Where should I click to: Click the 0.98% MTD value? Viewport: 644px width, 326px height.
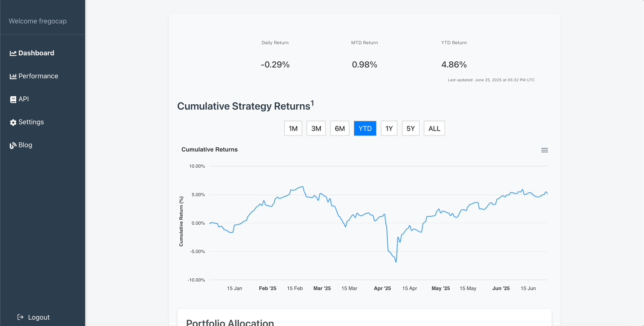click(365, 65)
